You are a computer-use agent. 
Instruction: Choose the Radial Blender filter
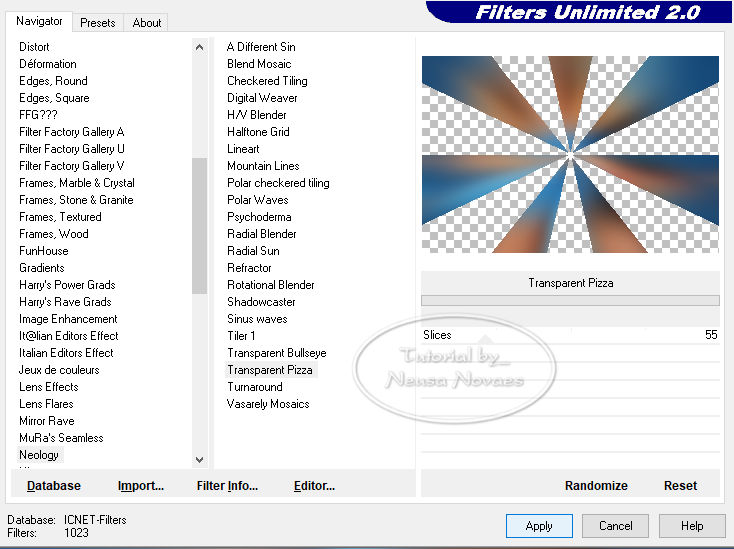[262, 234]
